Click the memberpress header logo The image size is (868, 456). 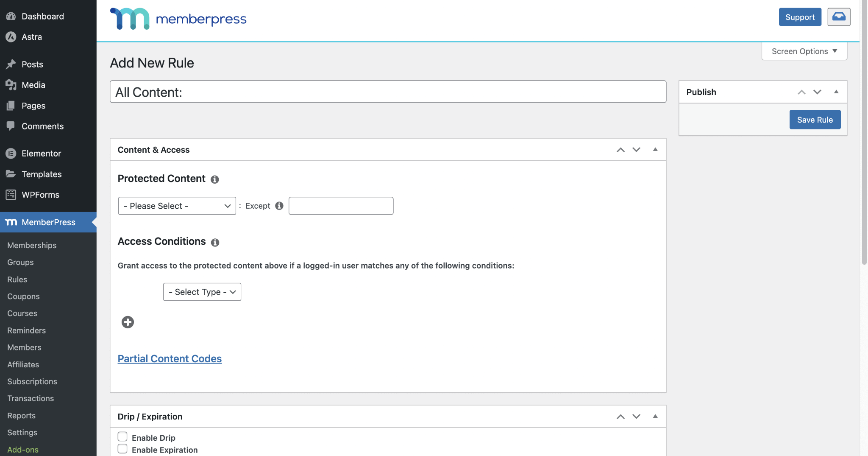178,19
